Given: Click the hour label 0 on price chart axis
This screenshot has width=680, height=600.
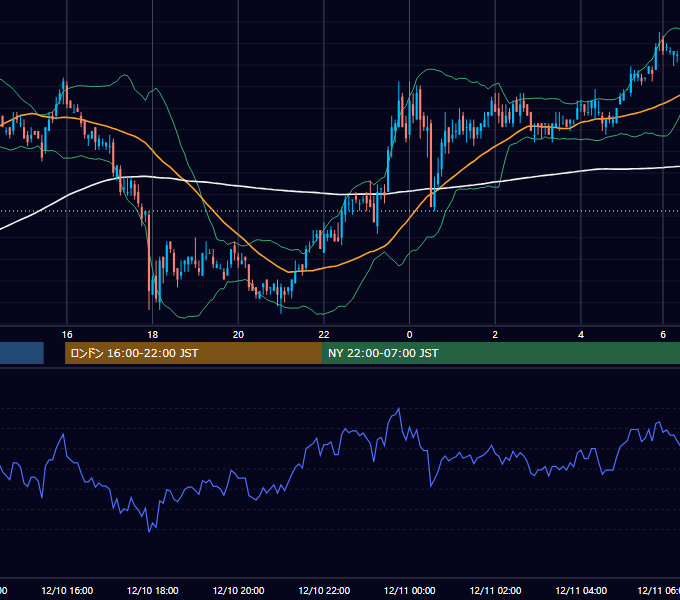Looking at the screenshot, I should pyautogui.click(x=409, y=335).
